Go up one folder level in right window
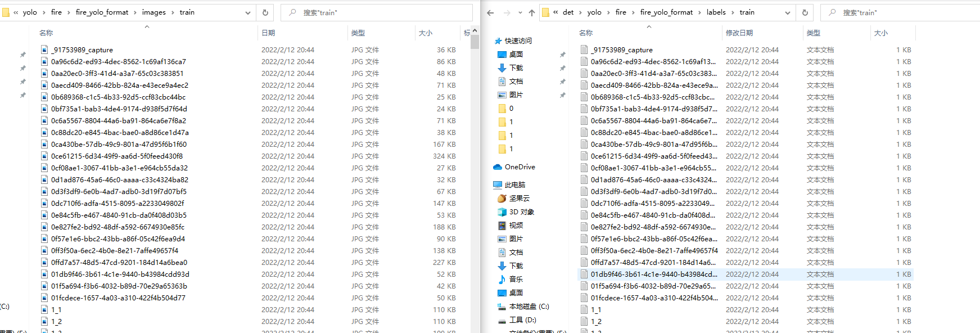The image size is (980, 333). pyautogui.click(x=532, y=12)
